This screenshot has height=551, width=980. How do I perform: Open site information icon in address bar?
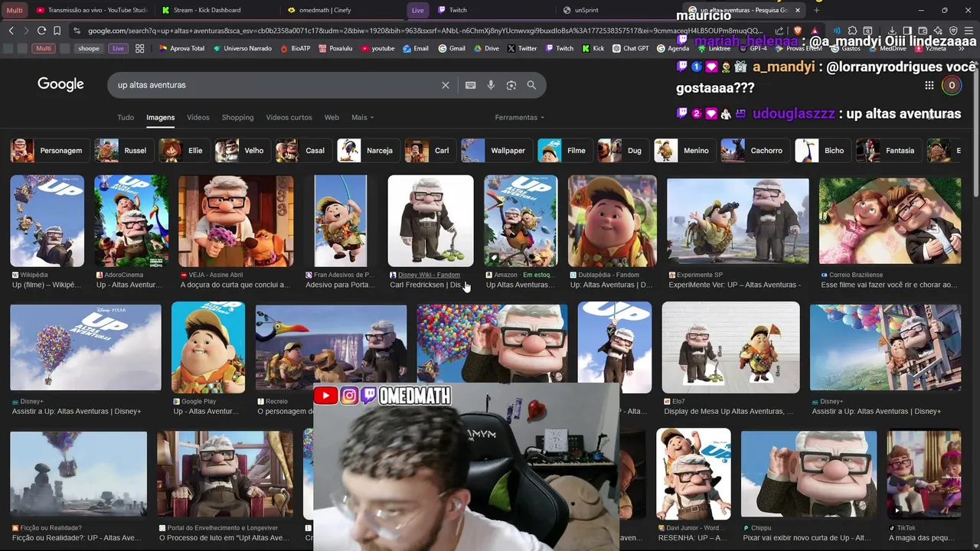(77, 31)
